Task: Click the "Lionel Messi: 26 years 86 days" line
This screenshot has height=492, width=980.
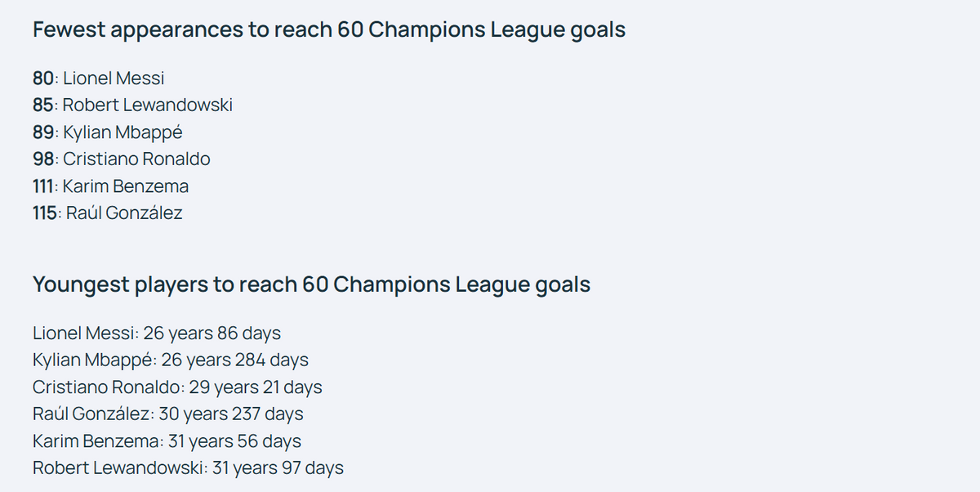Action: click(157, 333)
